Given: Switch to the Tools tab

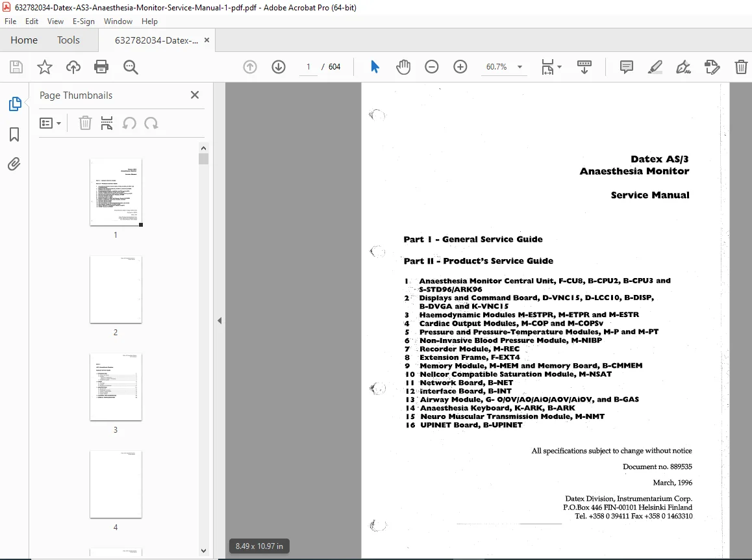Looking at the screenshot, I should click(68, 40).
